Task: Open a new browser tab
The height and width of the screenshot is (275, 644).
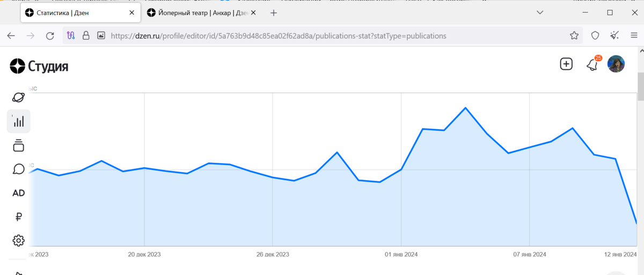Action: (274, 12)
